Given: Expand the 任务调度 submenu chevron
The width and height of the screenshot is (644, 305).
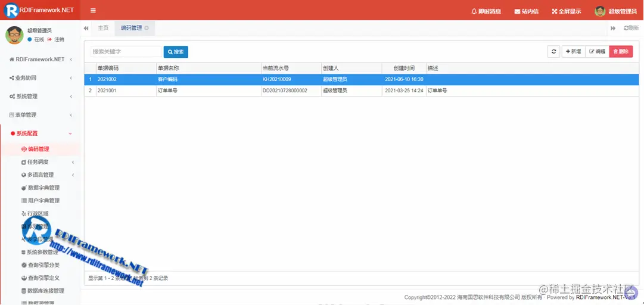Looking at the screenshot, I should click(73, 162).
